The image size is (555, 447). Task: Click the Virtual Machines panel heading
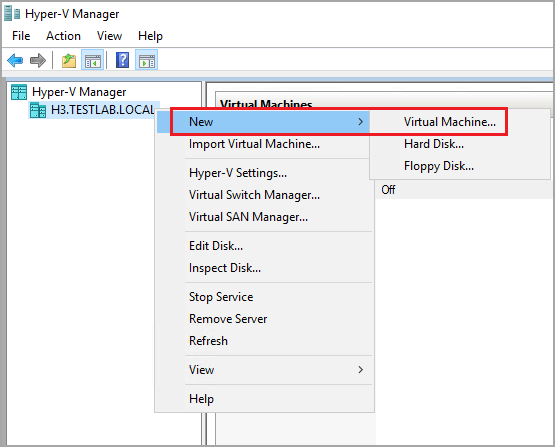pyautogui.click(x=266, y=104)
